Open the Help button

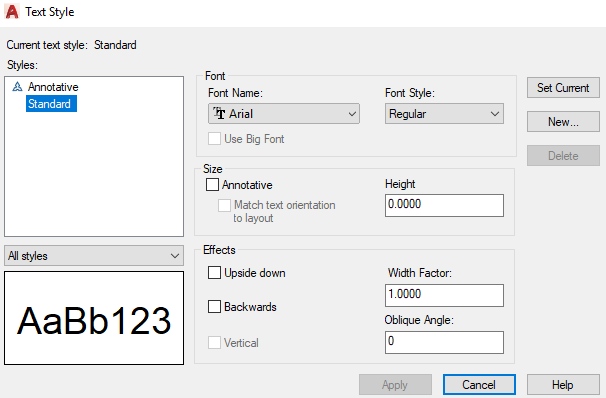[x=563, y=384]
